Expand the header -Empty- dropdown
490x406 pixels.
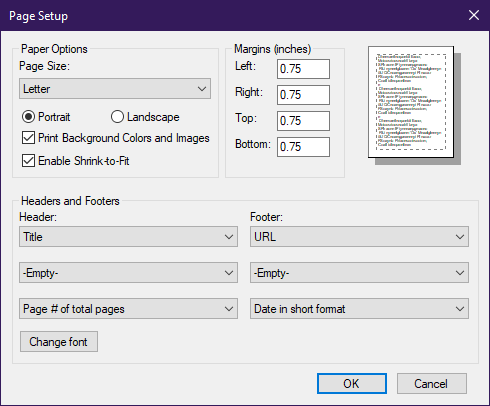128,273
